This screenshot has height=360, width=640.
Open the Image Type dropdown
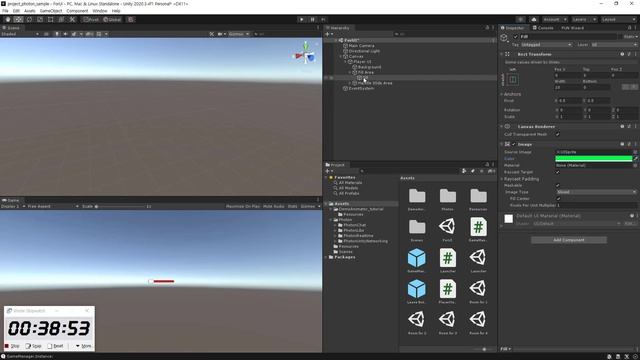[x=596, y=192]
